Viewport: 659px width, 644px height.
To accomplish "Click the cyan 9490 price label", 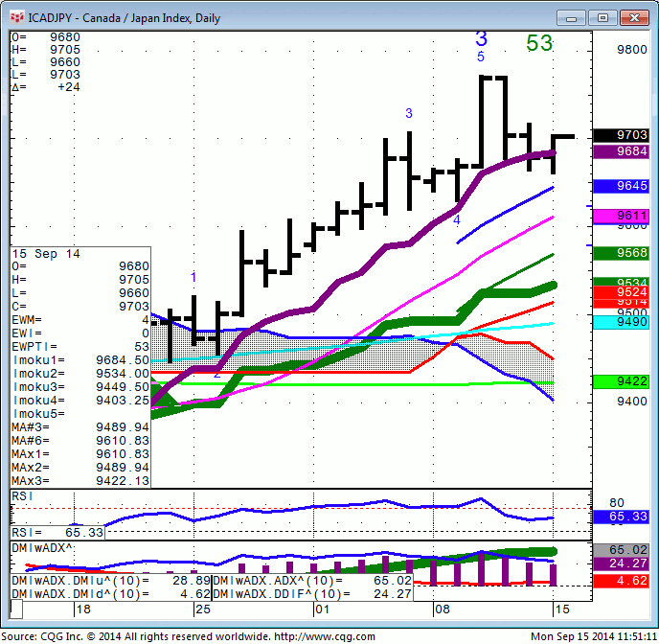I will [622, 322].
